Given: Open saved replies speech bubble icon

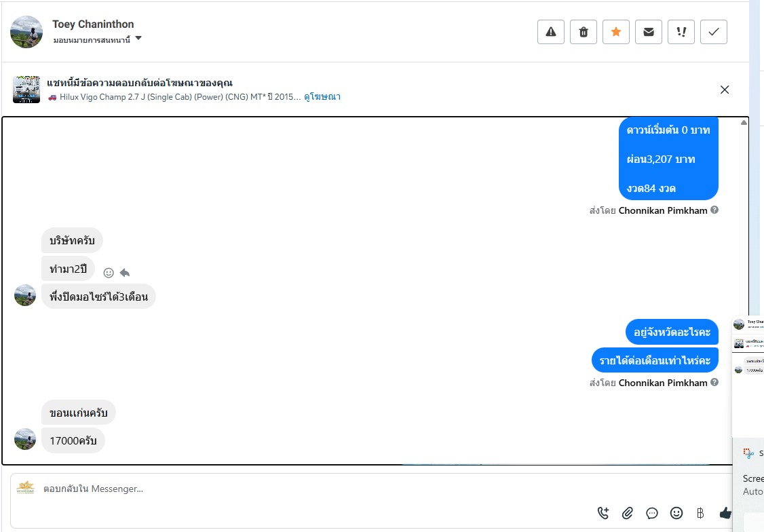Looking at the screenshot, I should [x=652, y=513].
